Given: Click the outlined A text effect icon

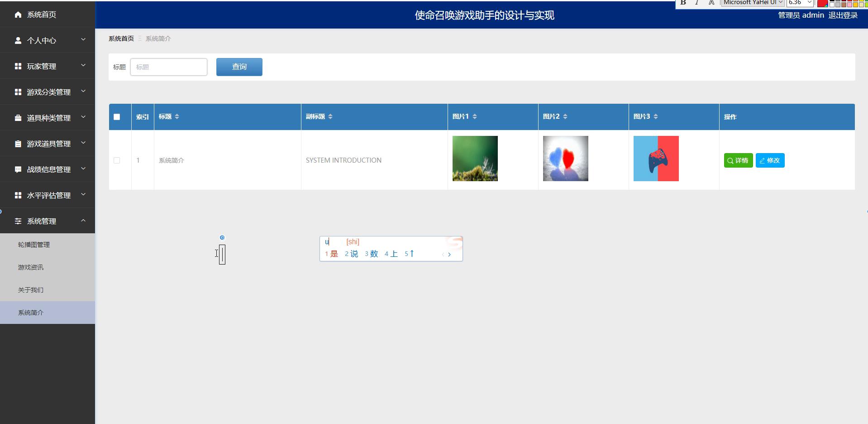Looking at the screenshot, I should coord(711,2).
